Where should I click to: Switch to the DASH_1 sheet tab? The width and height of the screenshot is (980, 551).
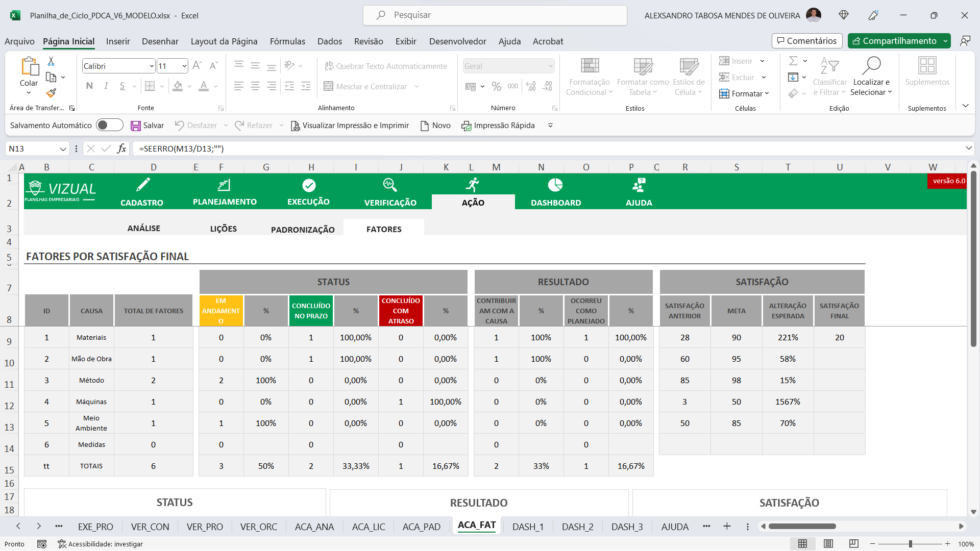point(528,527)
